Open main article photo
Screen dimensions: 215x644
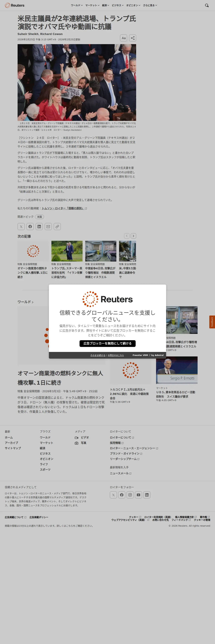(77, 82)
